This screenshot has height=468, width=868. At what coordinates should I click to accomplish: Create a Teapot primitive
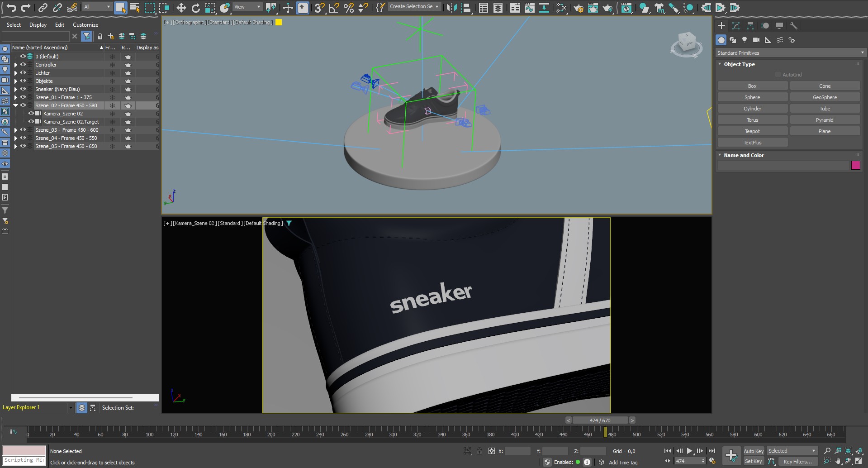point(752,131)
